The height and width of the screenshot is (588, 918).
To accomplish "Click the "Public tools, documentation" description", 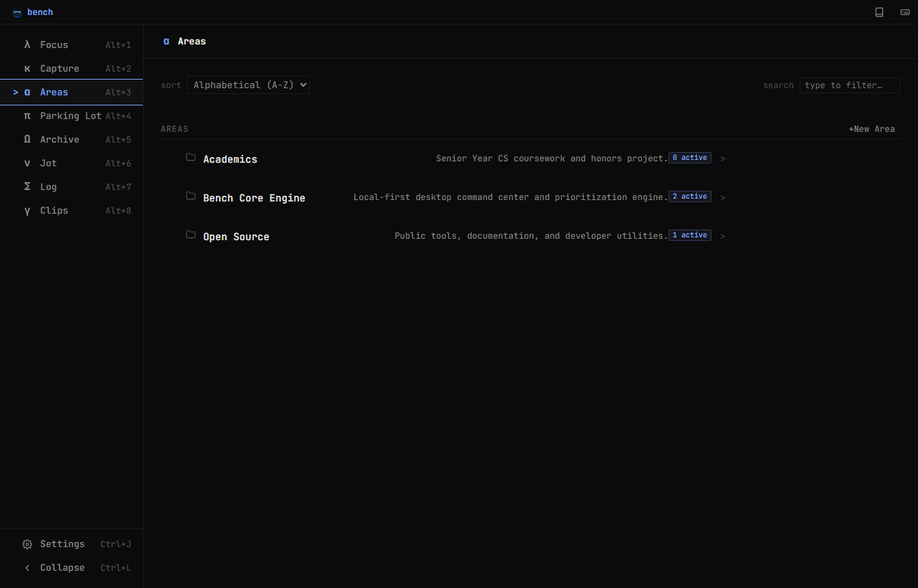I will coord(531,236).
